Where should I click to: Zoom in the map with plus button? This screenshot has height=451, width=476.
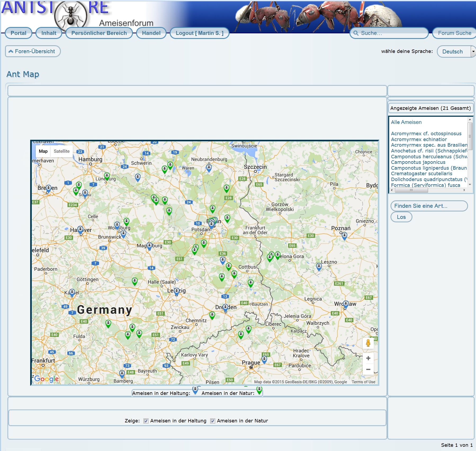[368, 358]
